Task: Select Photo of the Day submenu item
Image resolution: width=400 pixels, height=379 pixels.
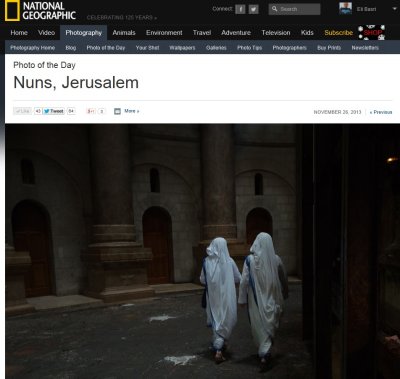Action: 106,48
